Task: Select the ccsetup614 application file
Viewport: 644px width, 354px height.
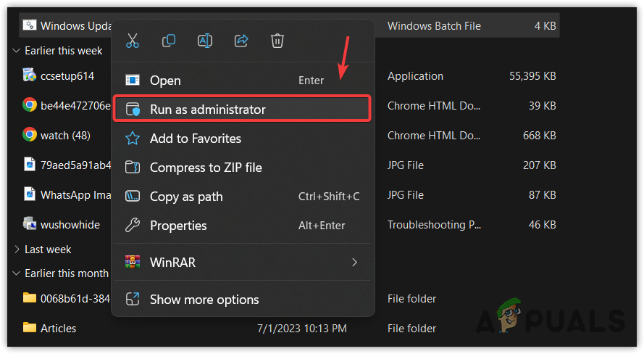Action: point(67,76)
